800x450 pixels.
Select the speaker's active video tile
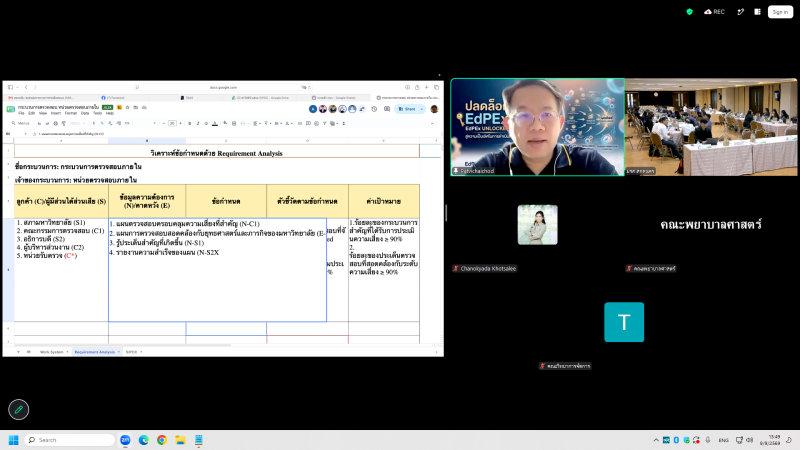pos(537,127)
